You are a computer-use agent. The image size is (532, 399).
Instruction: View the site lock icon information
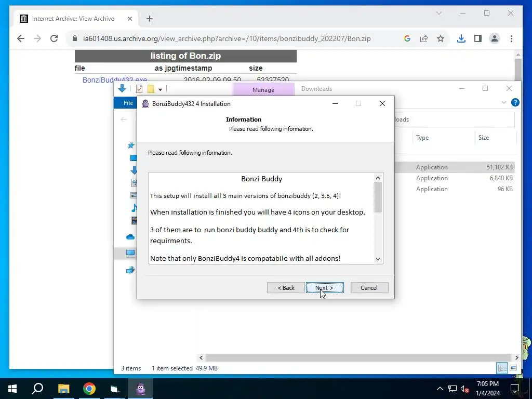tap(75, 38)
